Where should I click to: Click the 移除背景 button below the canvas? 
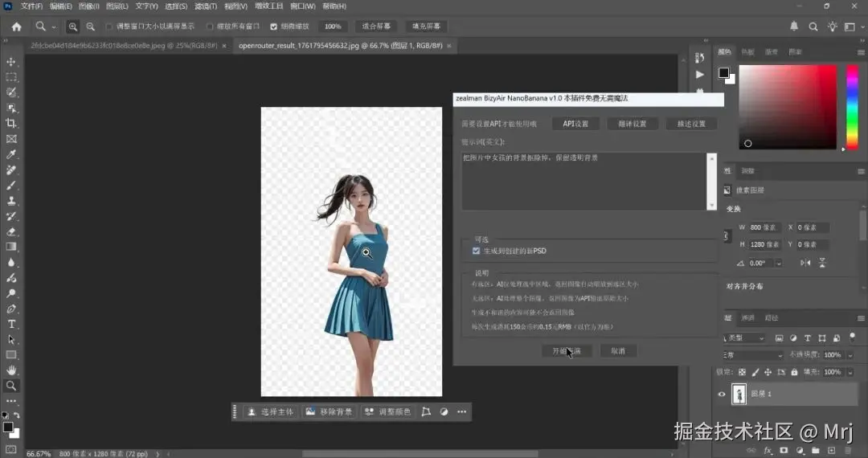pos(328,411)
